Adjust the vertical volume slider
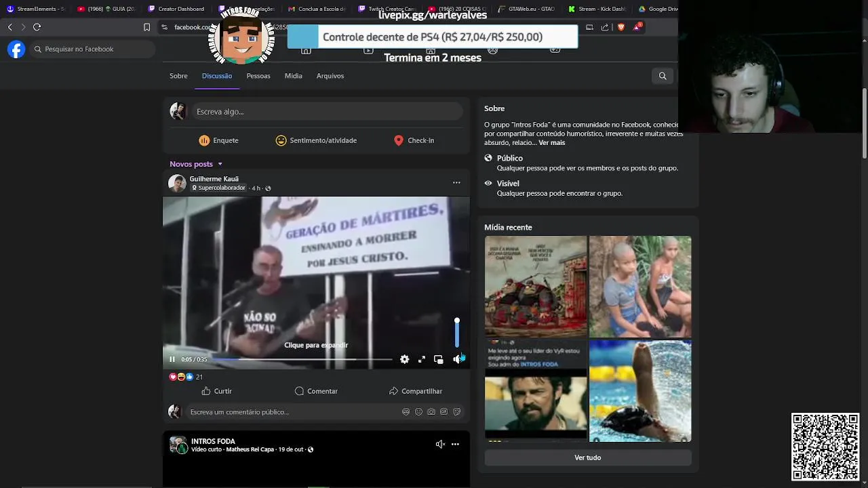Image resolution: width=868 pixels, height=488 pixels. (x=457, y=333)
